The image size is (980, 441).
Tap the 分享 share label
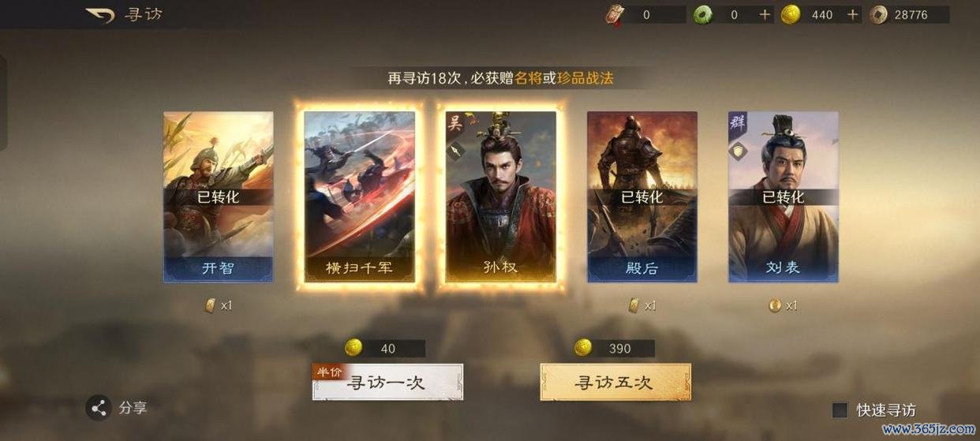[x=133, y=408]
